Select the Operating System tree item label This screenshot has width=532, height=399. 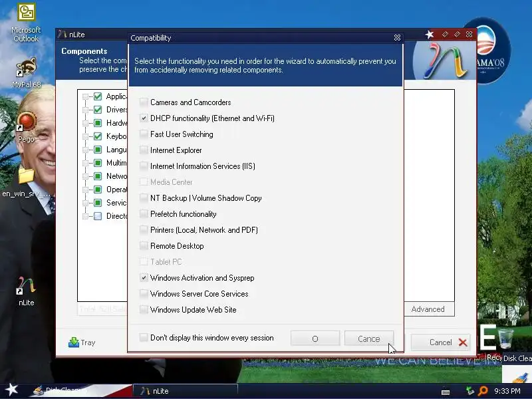click(116, 190)
